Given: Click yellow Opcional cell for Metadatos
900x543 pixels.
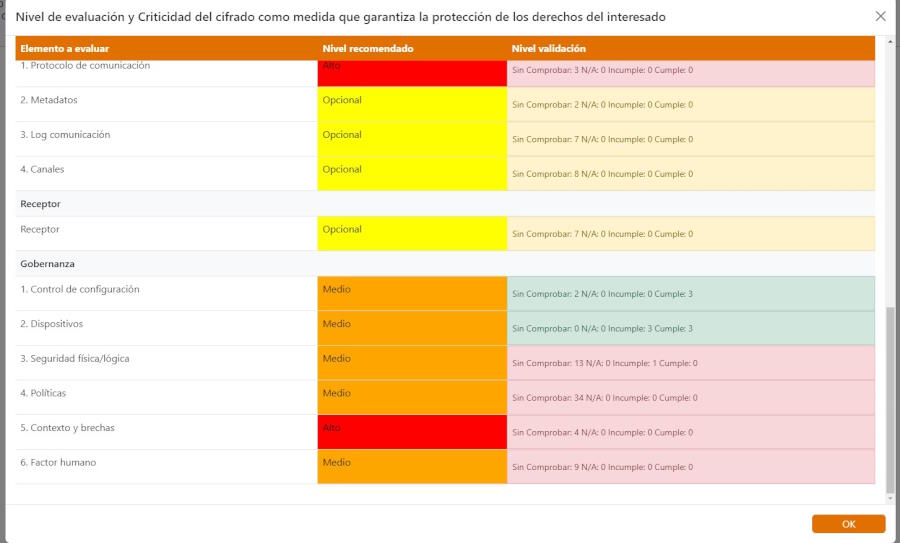Looking at the screenshot, I should (x=412, y=104).
